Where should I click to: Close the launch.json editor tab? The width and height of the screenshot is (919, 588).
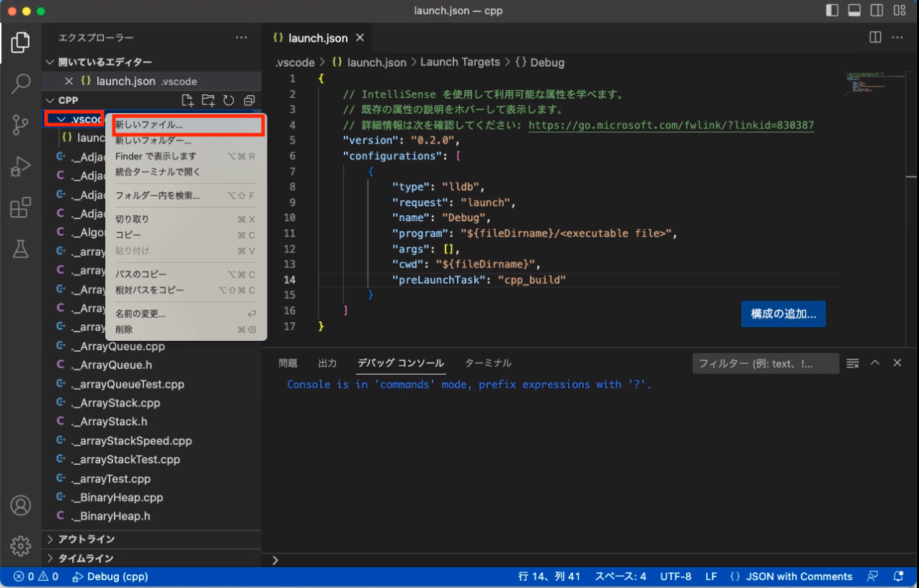[x=360, y=38]
